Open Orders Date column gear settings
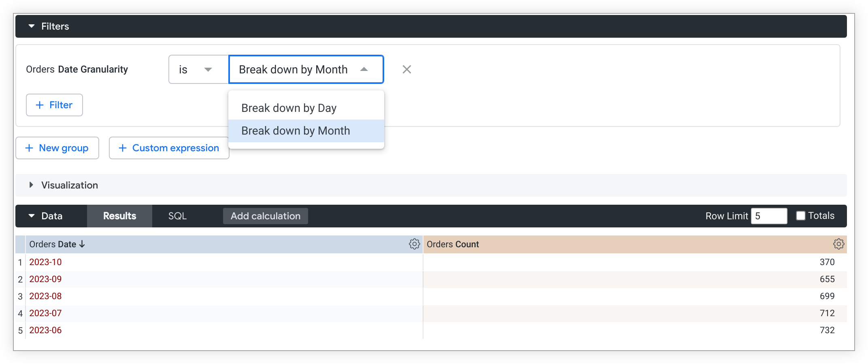The width and height of the screenshot is (868, 364). [414, 244]
